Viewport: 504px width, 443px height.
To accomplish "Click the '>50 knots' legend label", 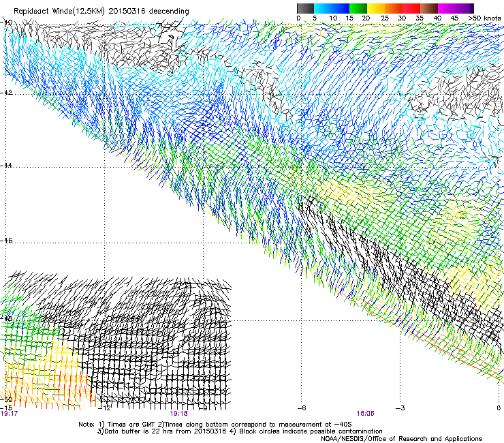I will pos(484,18).
